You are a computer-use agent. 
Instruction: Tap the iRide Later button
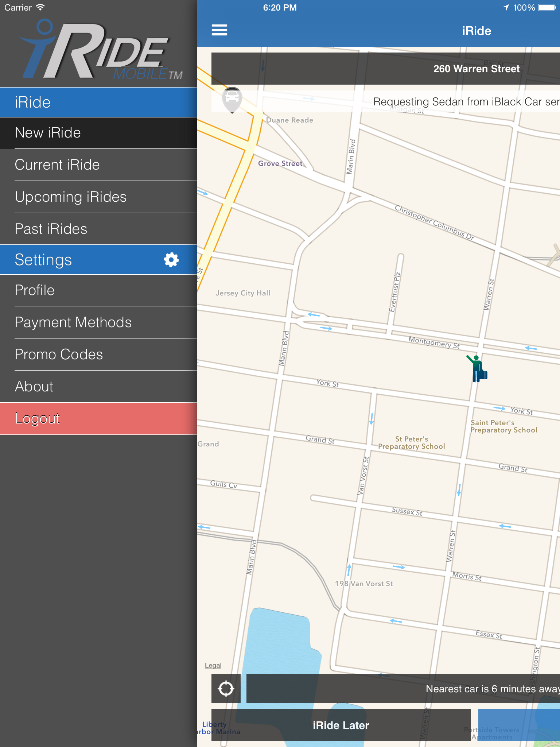(x=341, y=725)
